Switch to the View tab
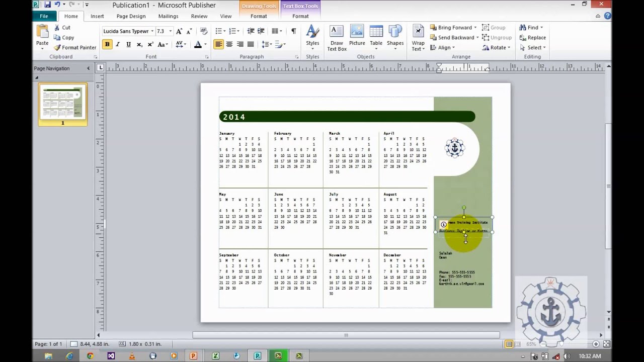 226,16
